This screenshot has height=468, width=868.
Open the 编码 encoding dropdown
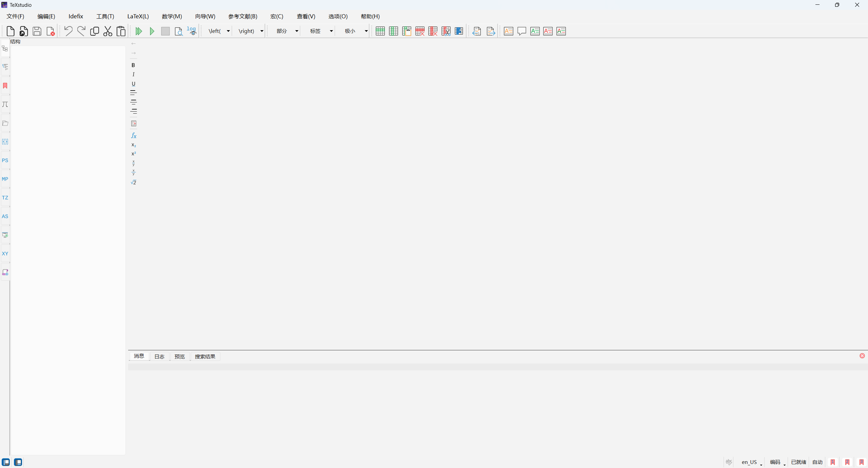point(777,462)
